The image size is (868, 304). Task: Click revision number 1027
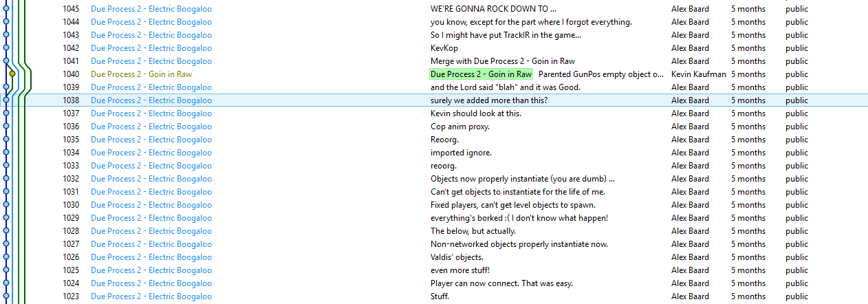click(x=71, y=244)
